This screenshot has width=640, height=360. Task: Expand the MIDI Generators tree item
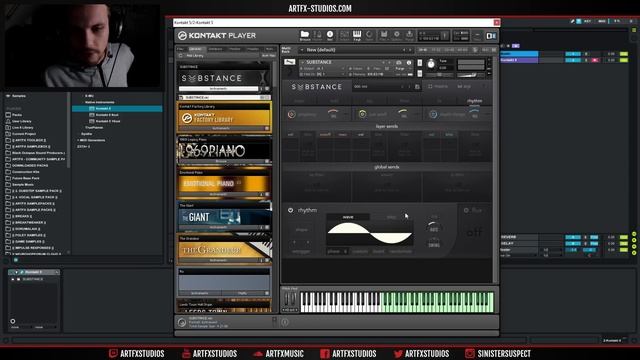click(x=78, y=140)
